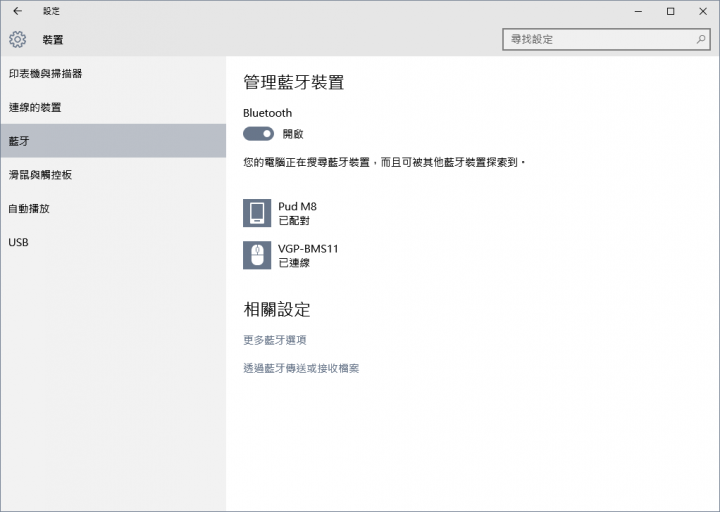The height and width of the screenshot is (512, 720).
Task: Click the 管理藍牙裝置 heading
Action: pos(294,83)
